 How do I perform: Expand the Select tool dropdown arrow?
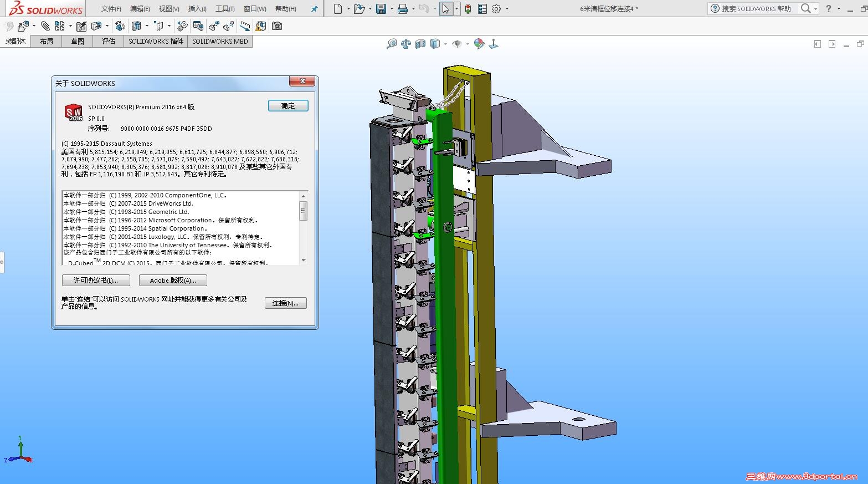[x=456, y=9]
